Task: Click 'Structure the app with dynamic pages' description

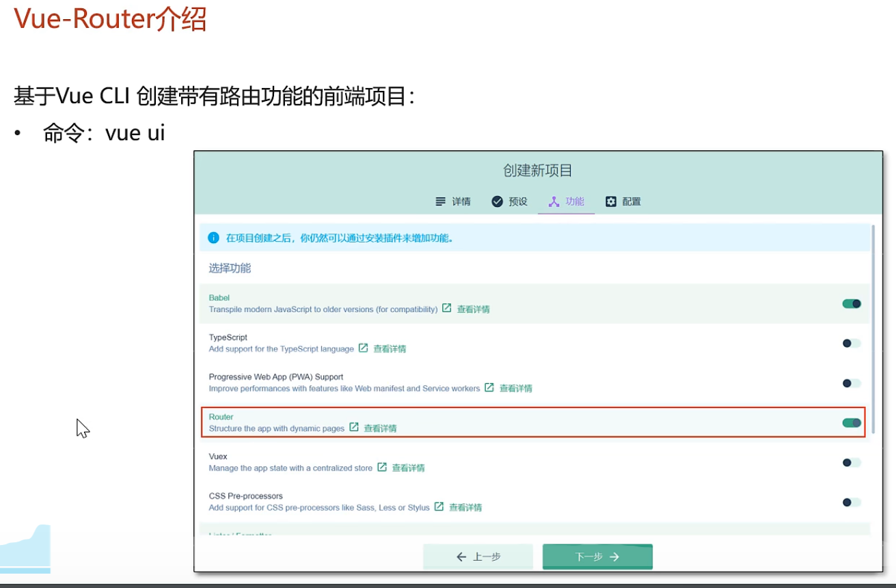Action: click(277, 428)
